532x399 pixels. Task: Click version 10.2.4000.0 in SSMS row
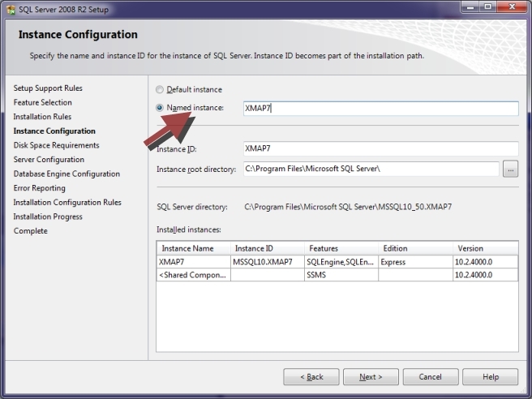(x=486, y=275)
